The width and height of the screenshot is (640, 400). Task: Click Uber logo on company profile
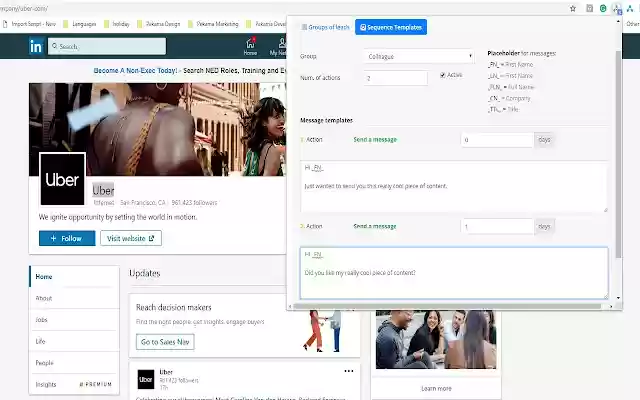(x=62, y=179)
